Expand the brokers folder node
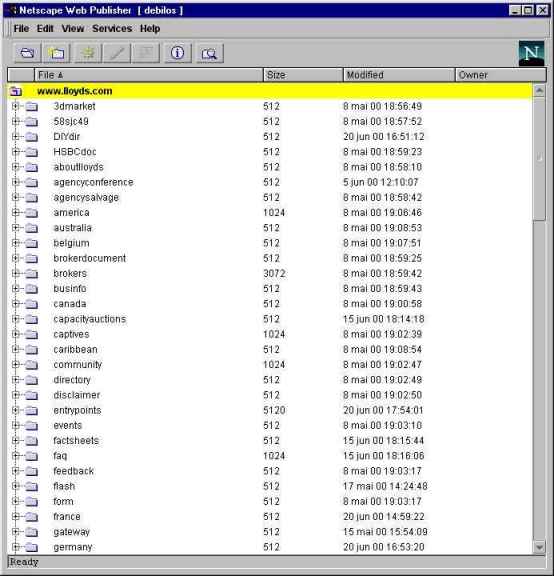 [15, 273]
